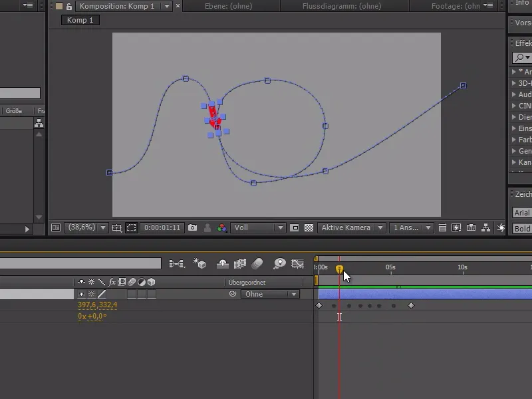The width and height of the screenshot is (532, 399).
Task: Open the 1 Ans... view layout dropdown
Action: tap(411, 227)
